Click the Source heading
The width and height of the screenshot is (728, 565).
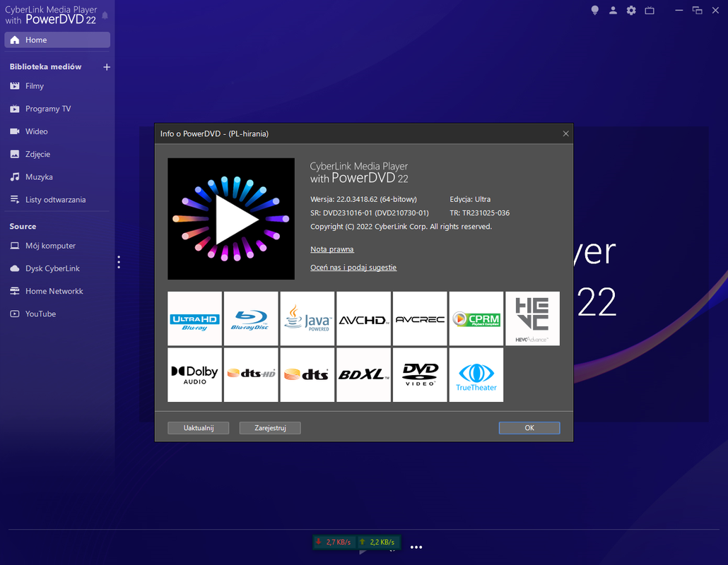(23, 227)
